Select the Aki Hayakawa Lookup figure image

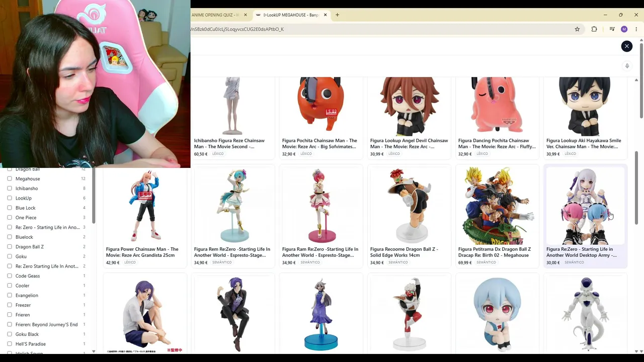click(585, 106)
